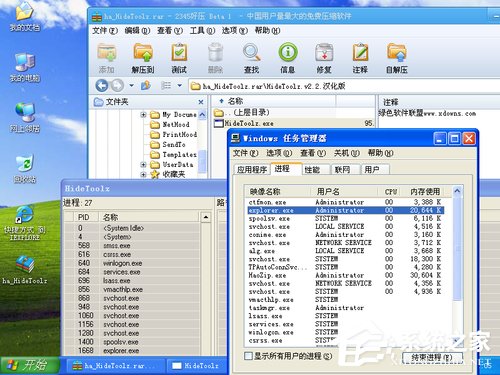Toggle 显示所有用户的进程 checkbox
The width and height of the screenshot is (500, 375).
[x=248, y=356]
